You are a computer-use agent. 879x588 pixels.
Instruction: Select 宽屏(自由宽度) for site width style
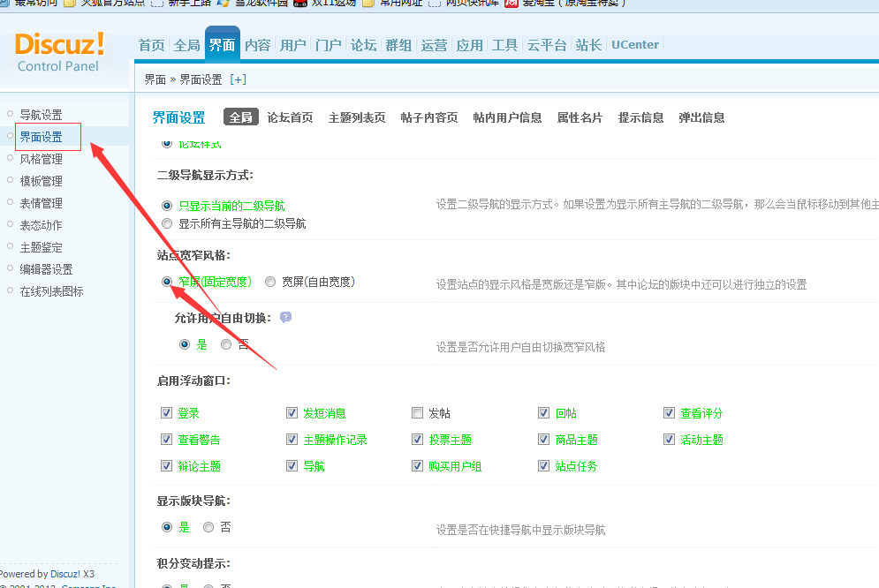coord(270,282)
